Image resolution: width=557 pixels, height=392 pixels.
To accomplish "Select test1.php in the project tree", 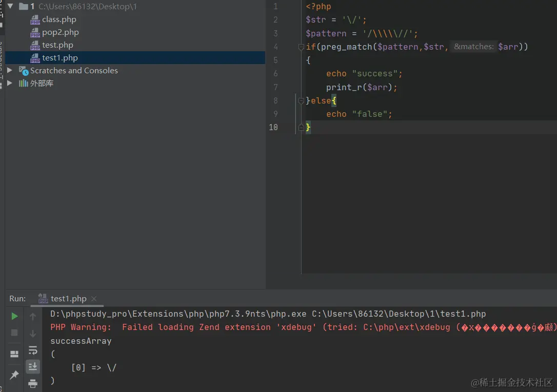I will pyautogui.click(x=59, y=58).
